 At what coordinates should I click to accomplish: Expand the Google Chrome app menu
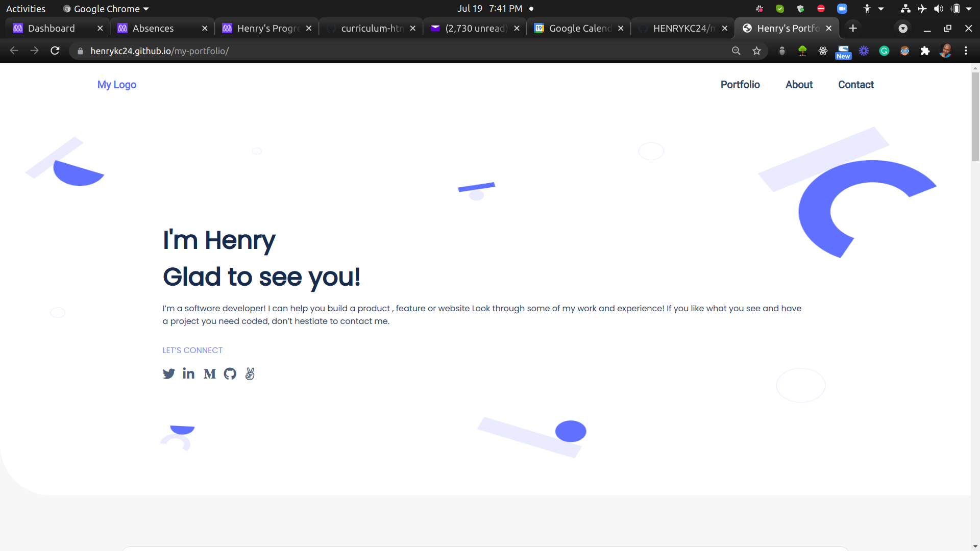[x=106, y=9]
